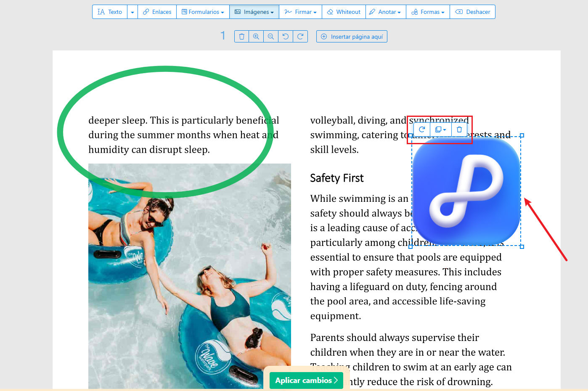Open the Formas shapes menu
This screenshot has width=588, height=391.
(x=428, y=12)
